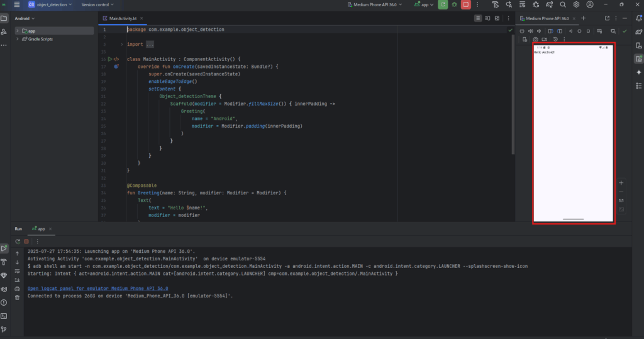Screen dimensions: 644x339
Task: Open IDE Settings gear icon
Action: pyautogui.click(x=576, y=4)
